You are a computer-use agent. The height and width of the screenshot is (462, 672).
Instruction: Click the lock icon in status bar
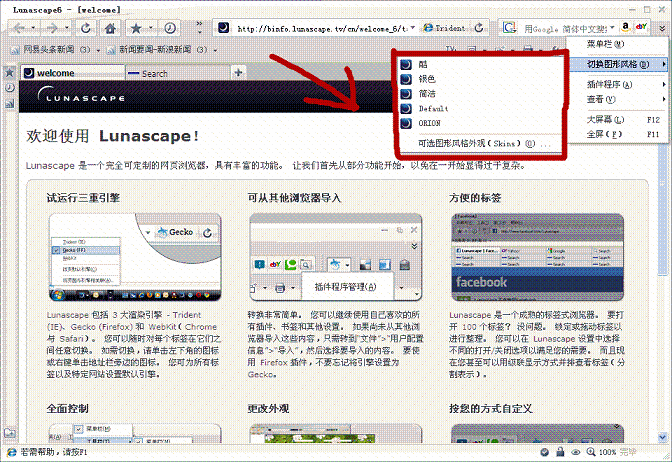tap(560, 452)
